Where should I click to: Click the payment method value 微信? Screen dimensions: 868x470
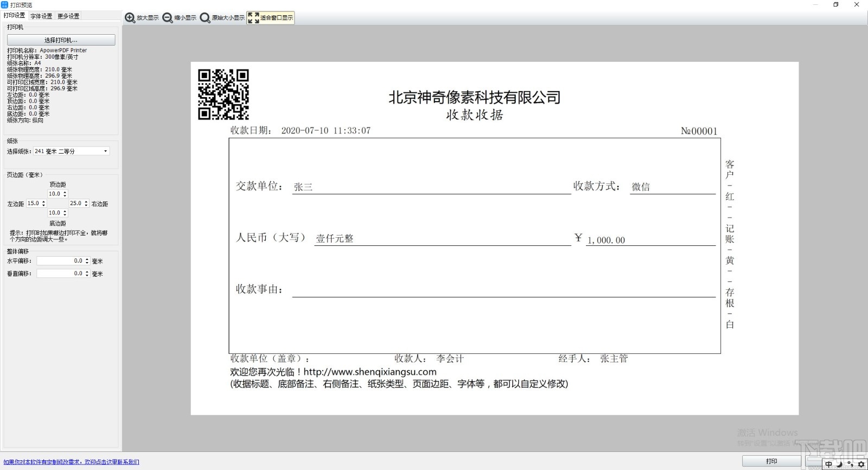pyautogui.click(x=641, y=187)
